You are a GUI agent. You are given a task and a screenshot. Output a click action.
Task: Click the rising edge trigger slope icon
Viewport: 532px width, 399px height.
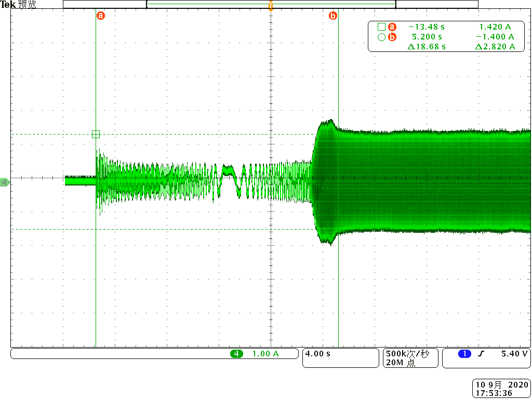(481, 353)
